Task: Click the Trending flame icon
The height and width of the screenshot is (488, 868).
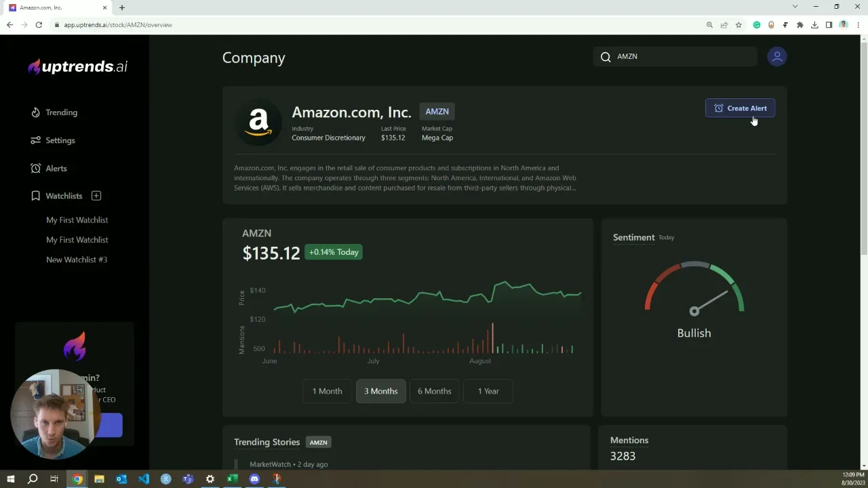Action: (35, 113)
